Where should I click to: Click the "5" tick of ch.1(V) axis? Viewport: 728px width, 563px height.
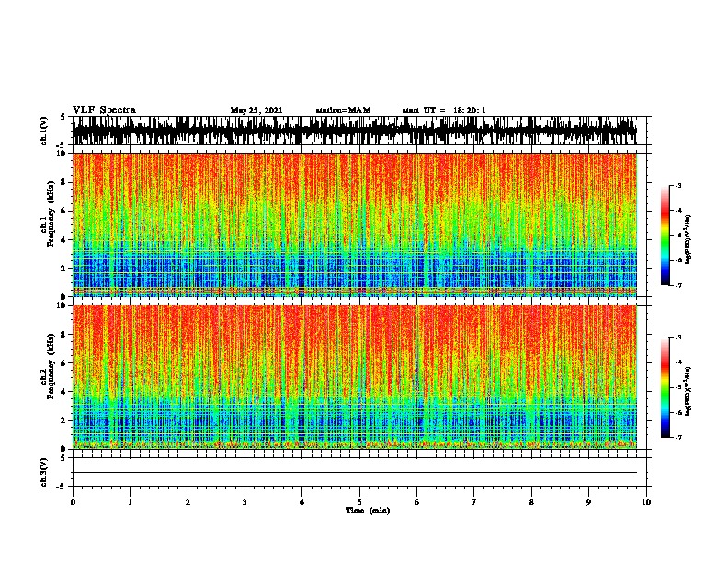coord(63,117)
